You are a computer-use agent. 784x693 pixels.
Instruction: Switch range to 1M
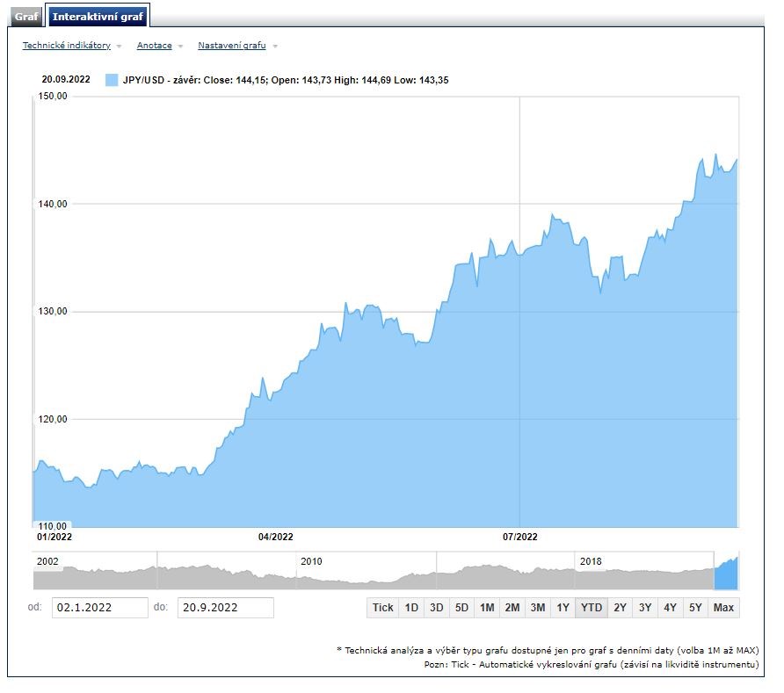(x=487, y=608)
